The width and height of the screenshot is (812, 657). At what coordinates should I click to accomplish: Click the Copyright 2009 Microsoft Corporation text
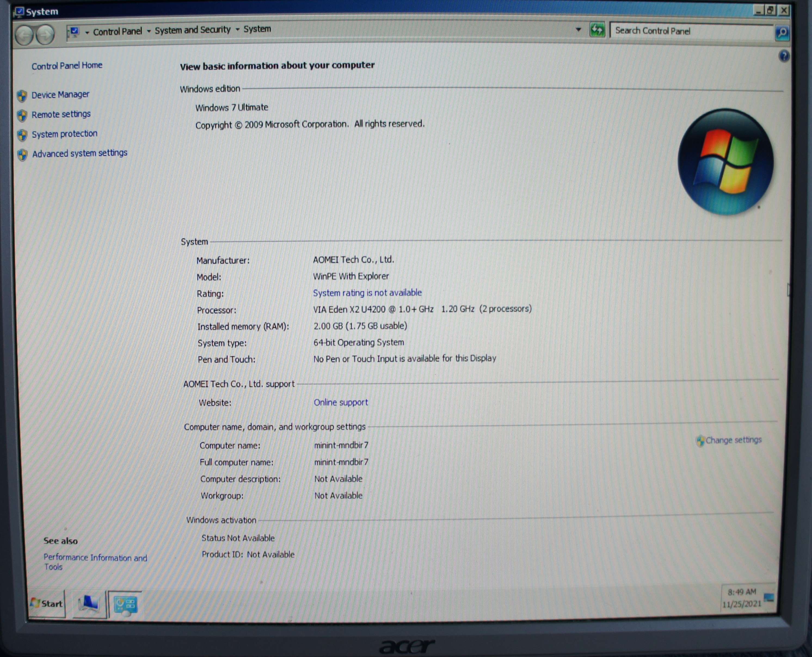(x=310, y=125)
